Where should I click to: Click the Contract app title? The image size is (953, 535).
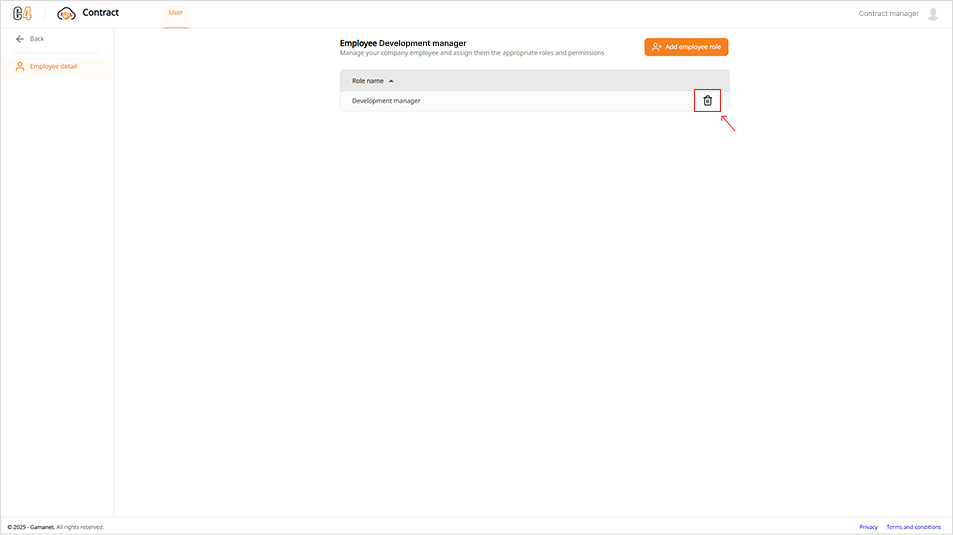pos(100,13)
